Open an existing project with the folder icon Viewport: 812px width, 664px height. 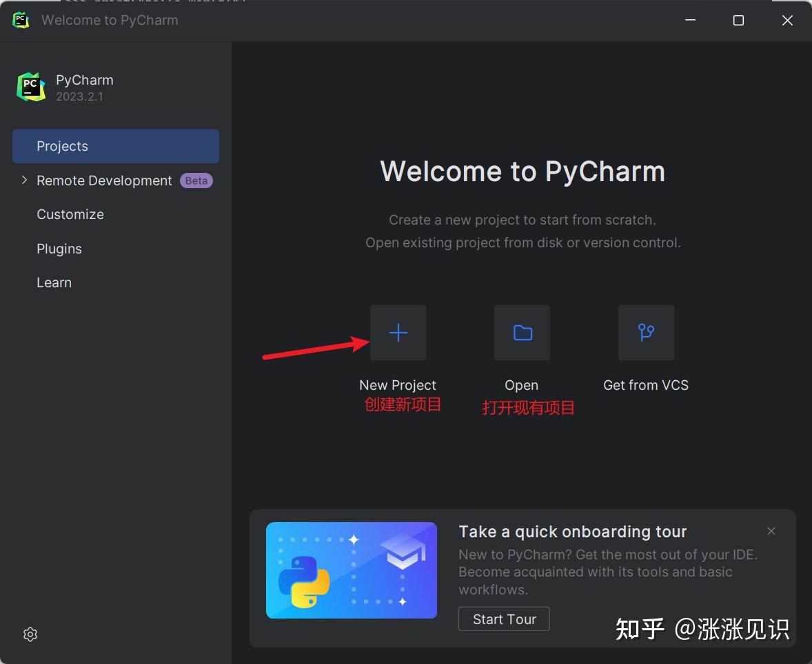pos(522,333)
